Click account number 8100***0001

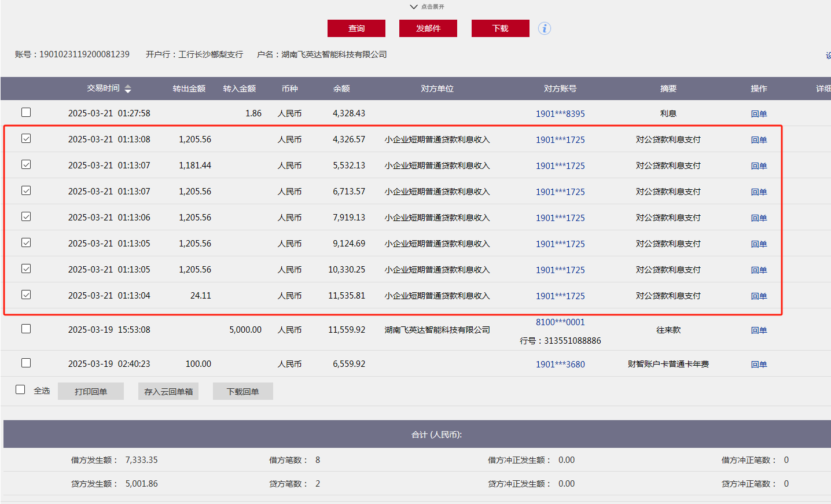560,322
